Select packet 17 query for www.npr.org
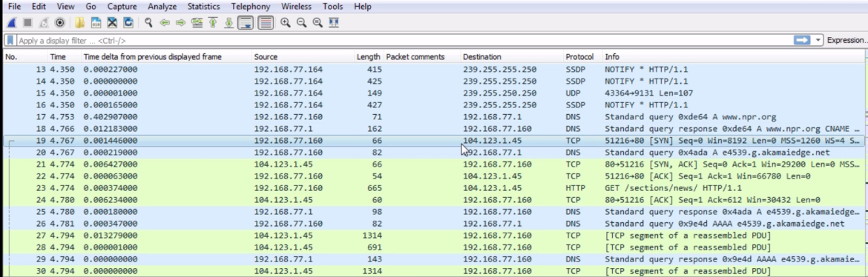Viewport: 868px width, 277px height. [x=433, y=117]
